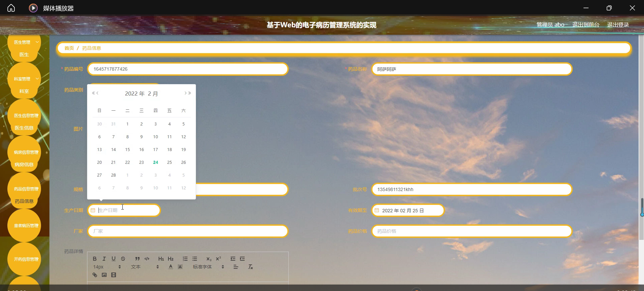
Task: Open the 药品信息管理 sidebar menu
Action: point(24,189)
